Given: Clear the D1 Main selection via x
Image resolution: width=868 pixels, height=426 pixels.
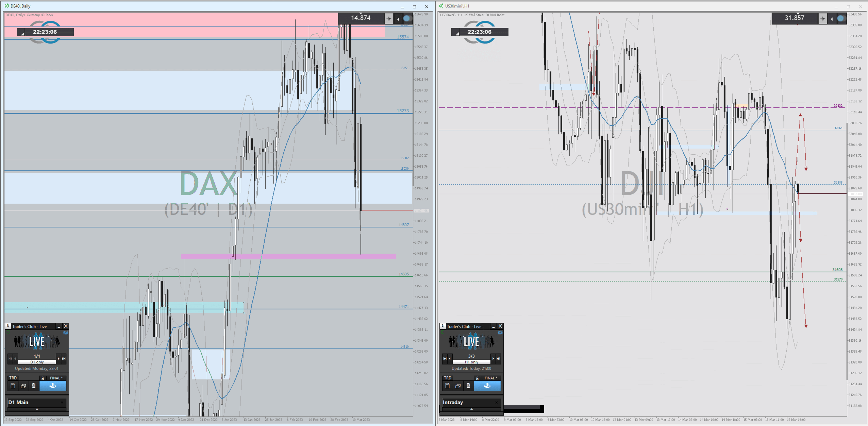Looking at the screenshot, I should tap(62, 403).
